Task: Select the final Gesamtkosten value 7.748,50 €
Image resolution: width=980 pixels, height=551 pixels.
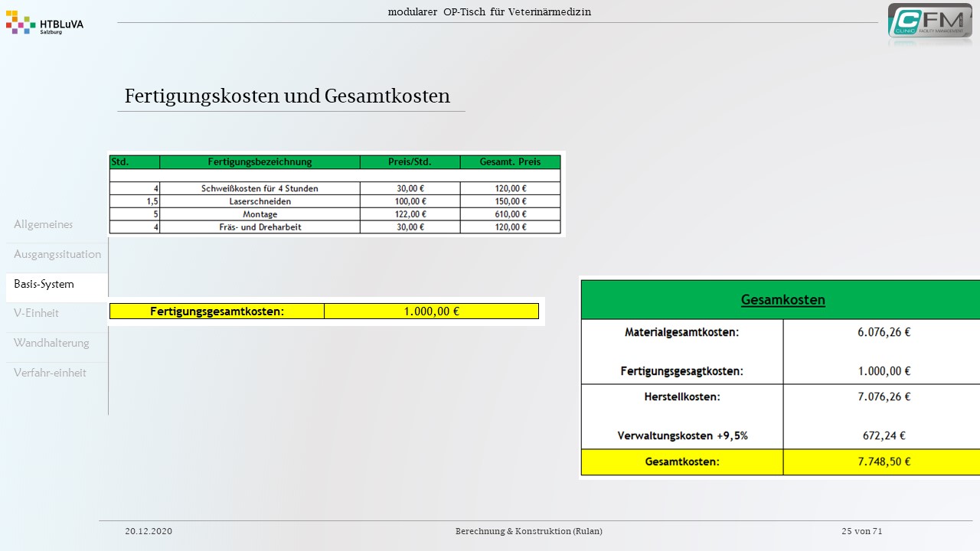Action: tap(884, 461)
